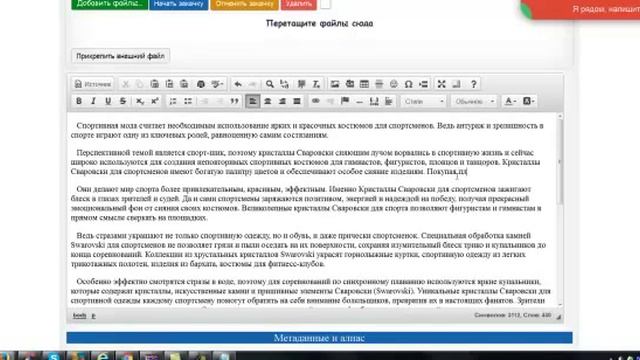Click the Copy icon in the toolbar
This screenshot has width=640, height=360.
[140, 84]
